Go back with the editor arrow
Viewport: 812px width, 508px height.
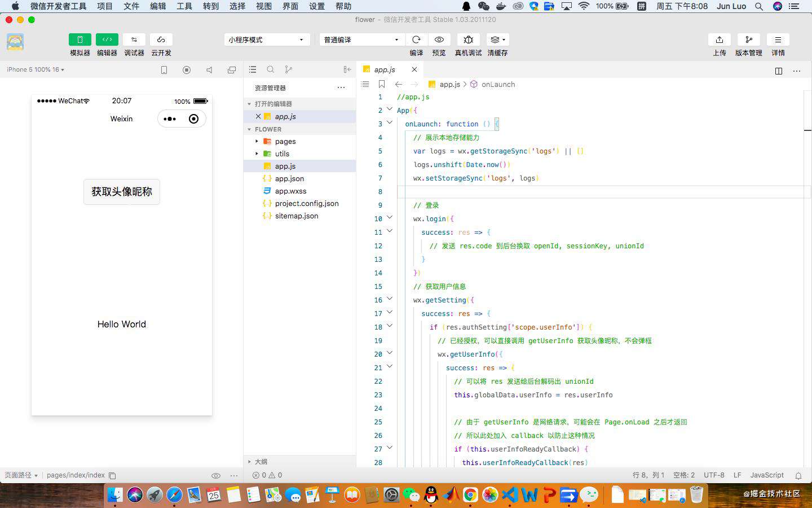(399, 84)
